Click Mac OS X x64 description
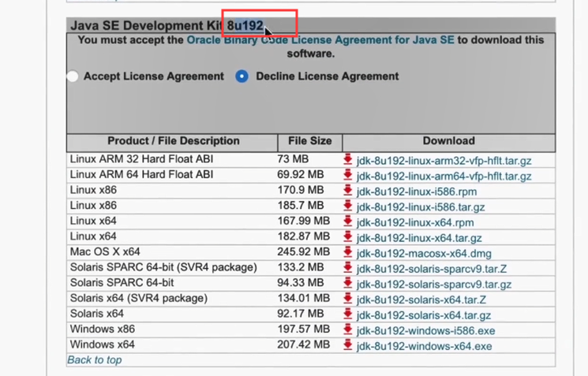The image size is (588, 376). 105,251
